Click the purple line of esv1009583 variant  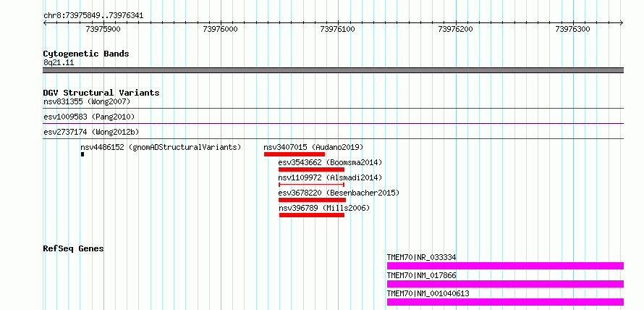coord(333,123)
